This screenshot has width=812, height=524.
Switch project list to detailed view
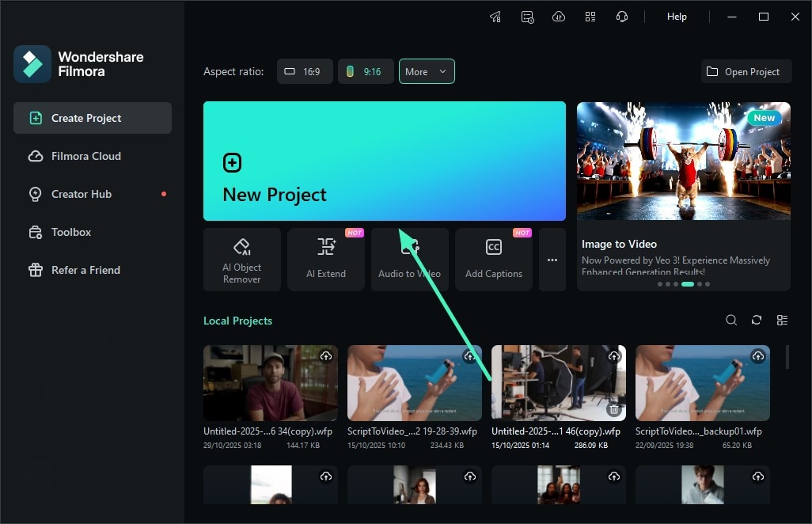point(782,320)
